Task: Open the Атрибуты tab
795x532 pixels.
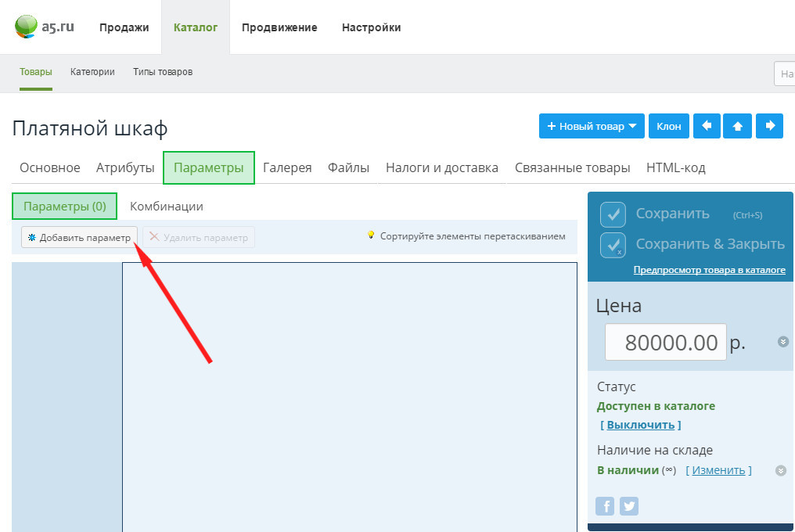Action: (x=125, y=168)
